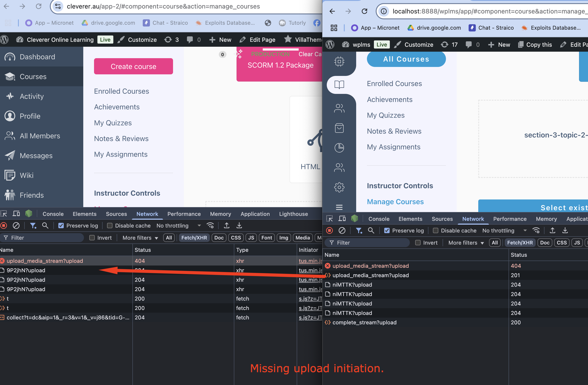Click export HAR icon in right DevTools
588x385 pixels.
pos(565,230)
